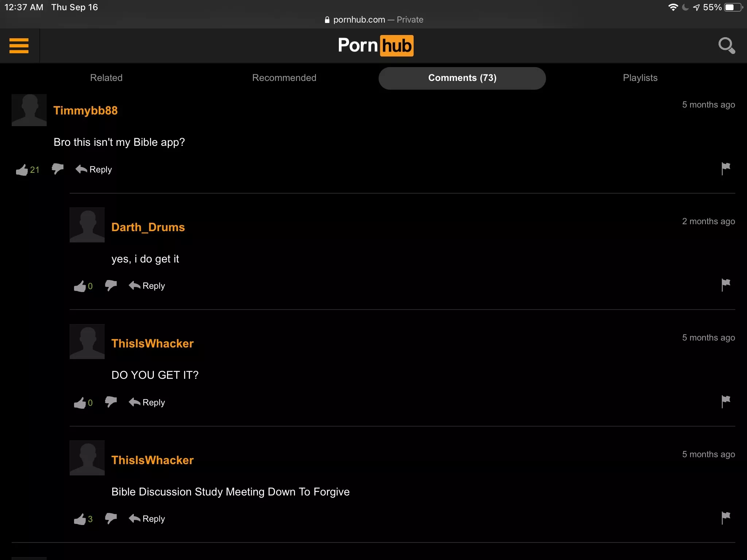Flag the 'DO YOU GET IT?' comment

click(725, 401)
